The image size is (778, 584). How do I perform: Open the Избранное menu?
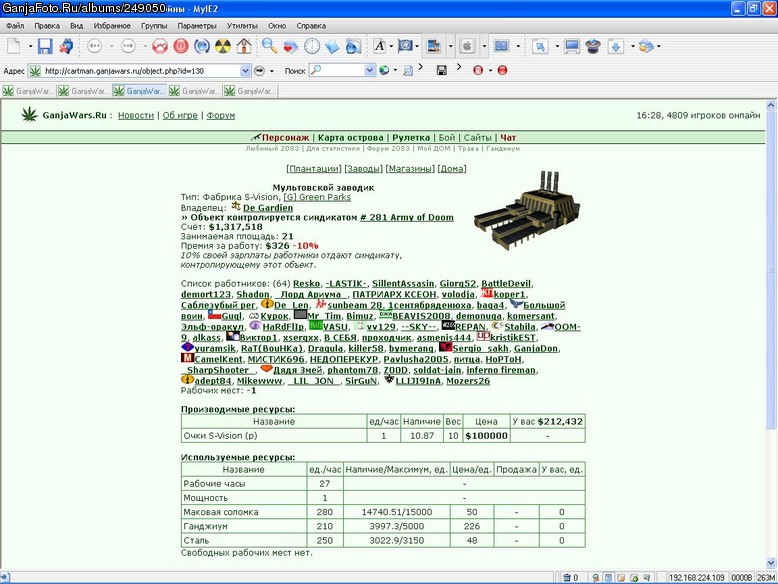(112, 26)
